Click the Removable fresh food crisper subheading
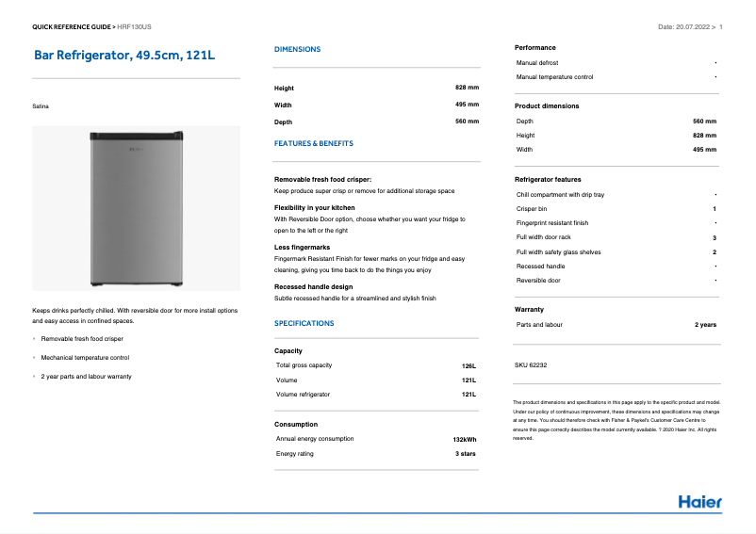Viewport: 756px width, 534px height. (x=322, y=179)
